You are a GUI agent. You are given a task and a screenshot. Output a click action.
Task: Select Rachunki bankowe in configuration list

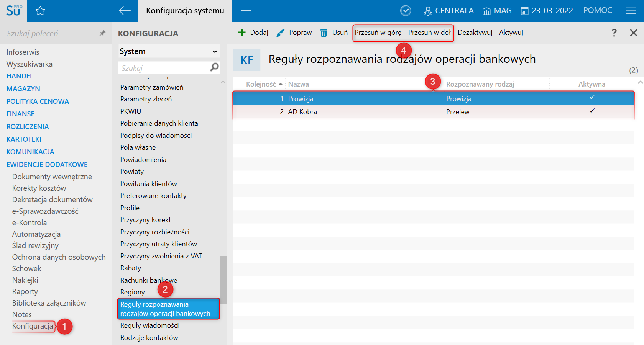(x=149, y=280)
